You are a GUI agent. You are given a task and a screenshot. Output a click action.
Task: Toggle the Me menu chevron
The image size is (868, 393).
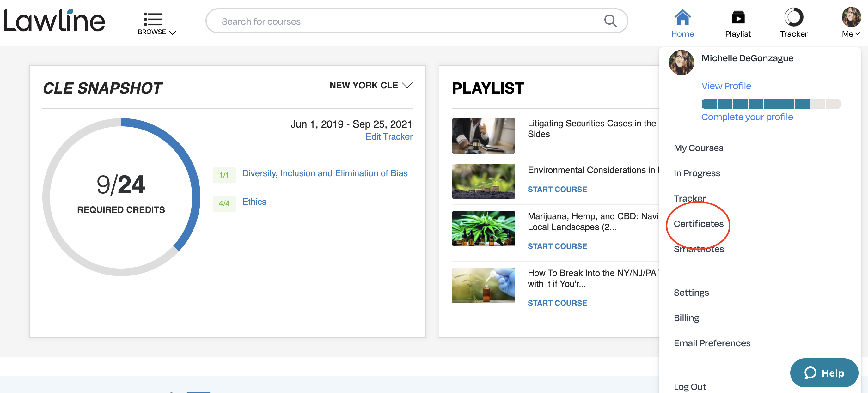tap(857, 34)
